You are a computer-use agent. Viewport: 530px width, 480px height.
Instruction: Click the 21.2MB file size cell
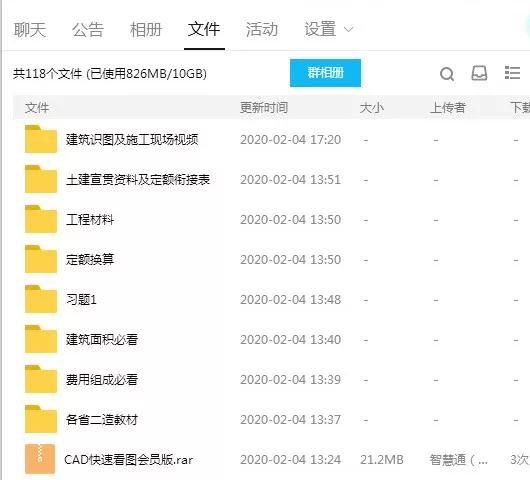382,459
